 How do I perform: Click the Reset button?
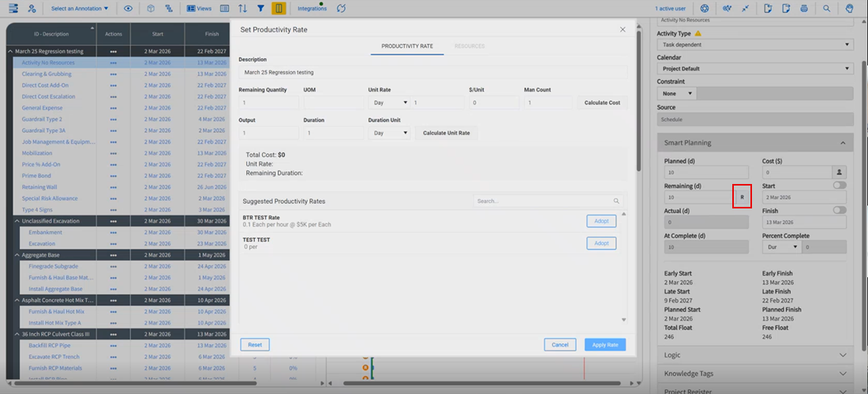255,345
